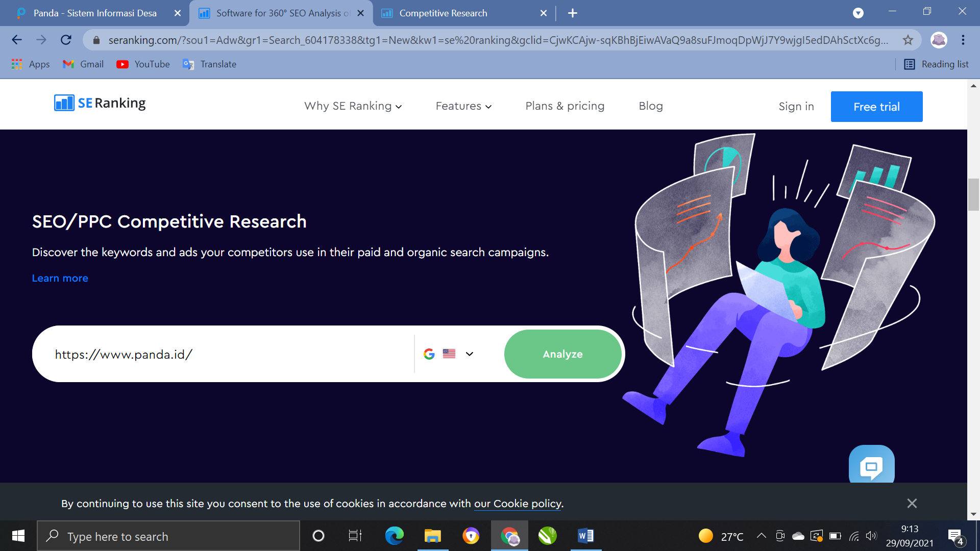Screen dimensions: 980x551
Task: Open the Wi-Fi network panel
Action: [853, 536]
